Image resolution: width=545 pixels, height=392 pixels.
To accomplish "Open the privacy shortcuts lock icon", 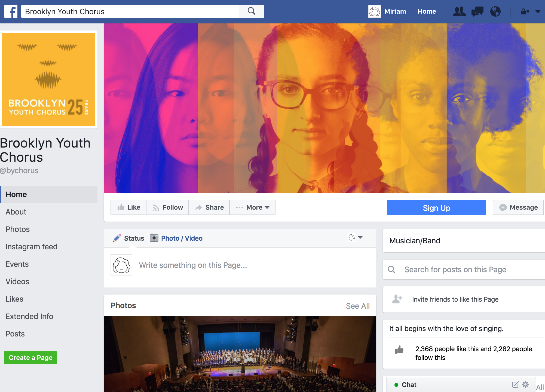I will (525, 11).
